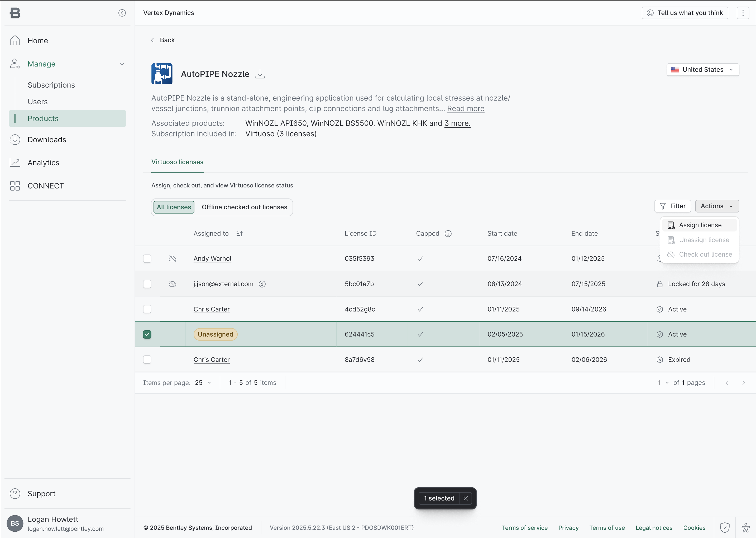Change items per page from 25
The image size is (756, 538).
203,383
